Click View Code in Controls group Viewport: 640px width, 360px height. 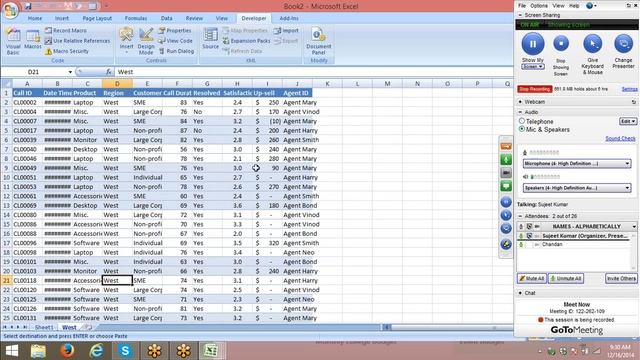[175, 41]
